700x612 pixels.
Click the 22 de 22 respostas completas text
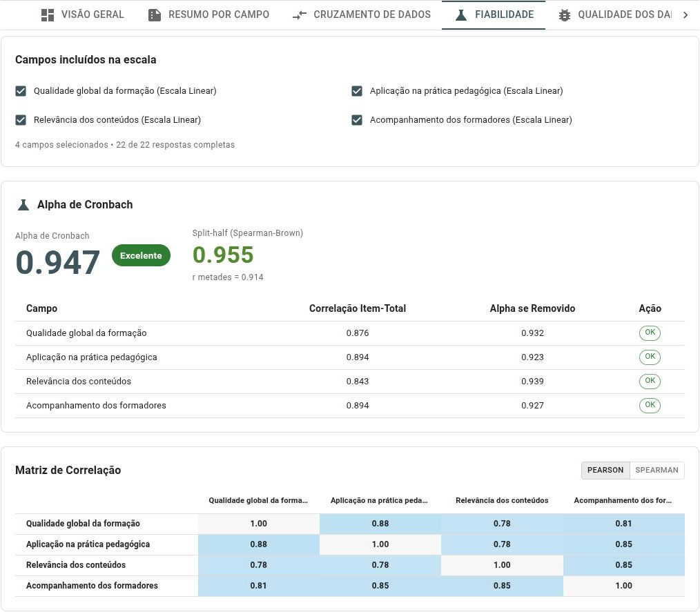click(x=175, y=145)
